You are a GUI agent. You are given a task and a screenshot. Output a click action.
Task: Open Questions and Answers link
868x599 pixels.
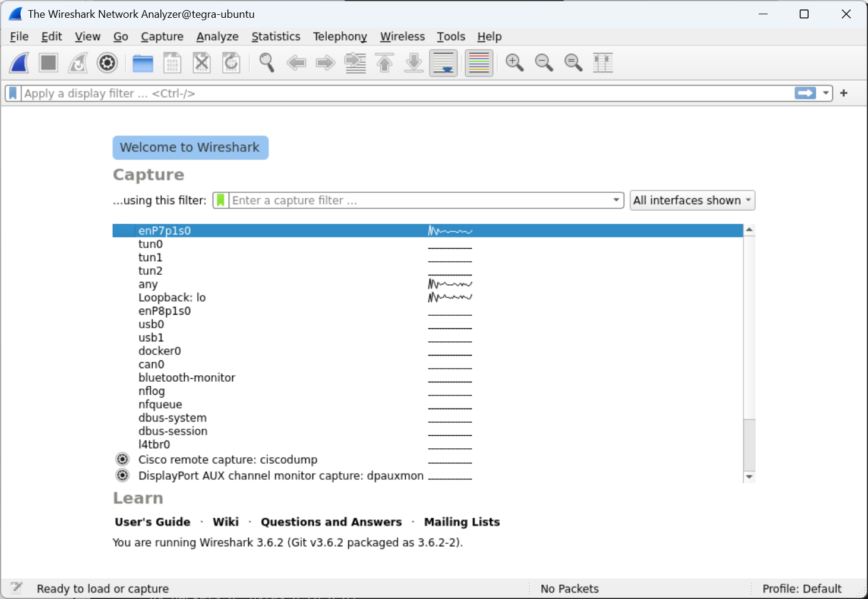332,522
